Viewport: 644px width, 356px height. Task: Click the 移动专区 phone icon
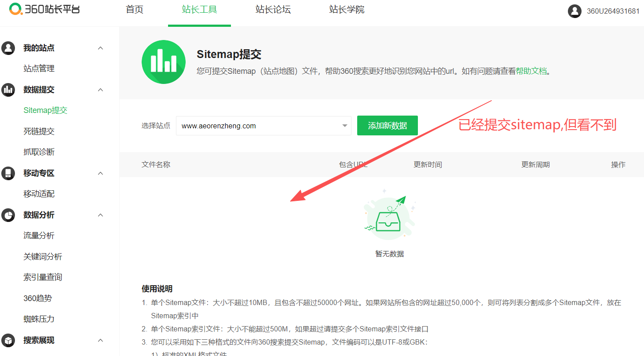(8, 173)
